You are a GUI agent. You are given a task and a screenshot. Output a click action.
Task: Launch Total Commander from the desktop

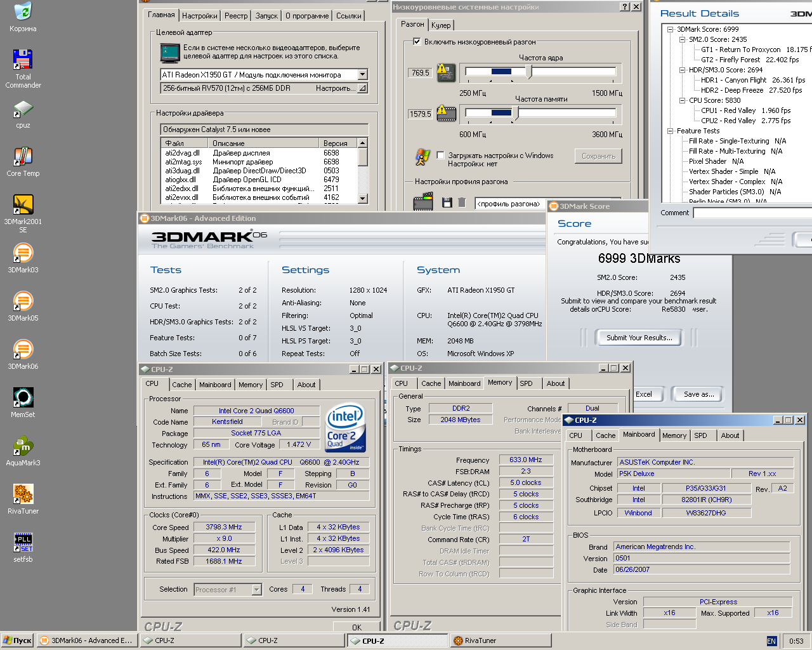pyautogui.click(x=23, y=69)
